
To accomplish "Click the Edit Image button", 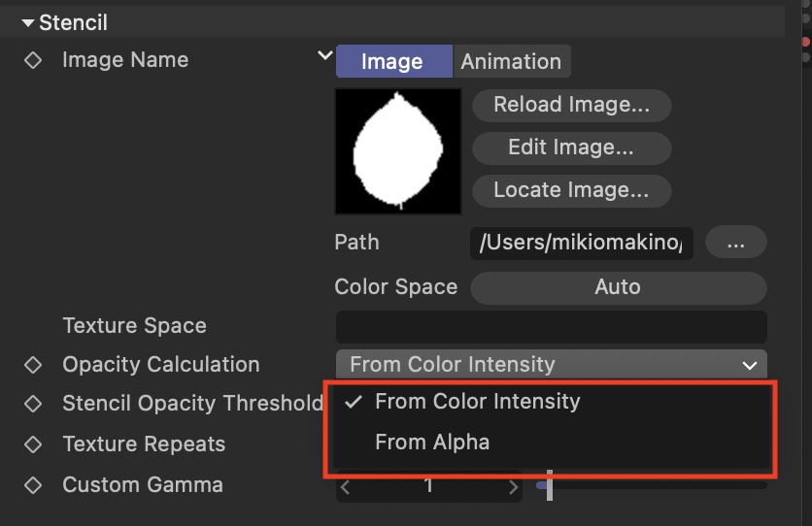I will (x=571, y=148).
